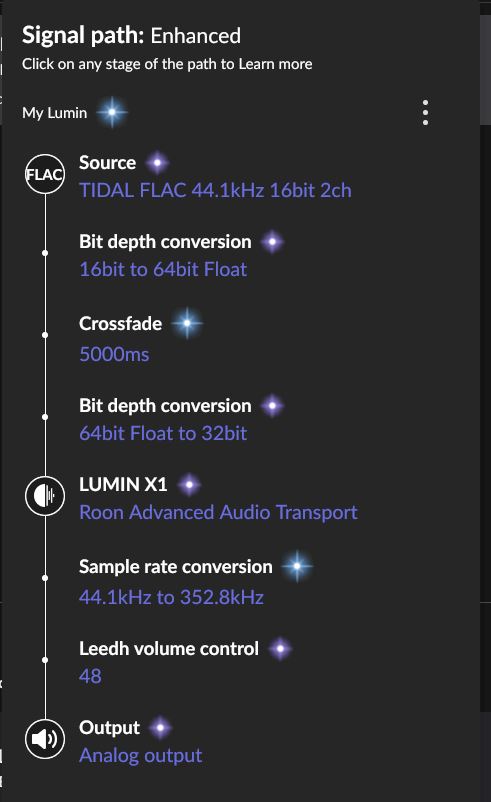This screenshot has width=491, height=802.
Task: Click the 16bit to 64bit Float link
Action: coord(163,269)
